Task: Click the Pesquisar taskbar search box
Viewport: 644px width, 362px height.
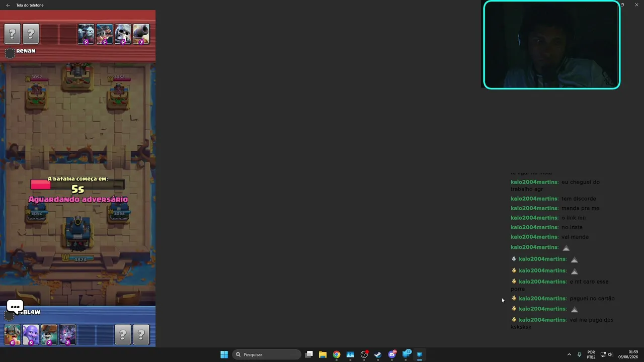Action: (x=267, y=354)
